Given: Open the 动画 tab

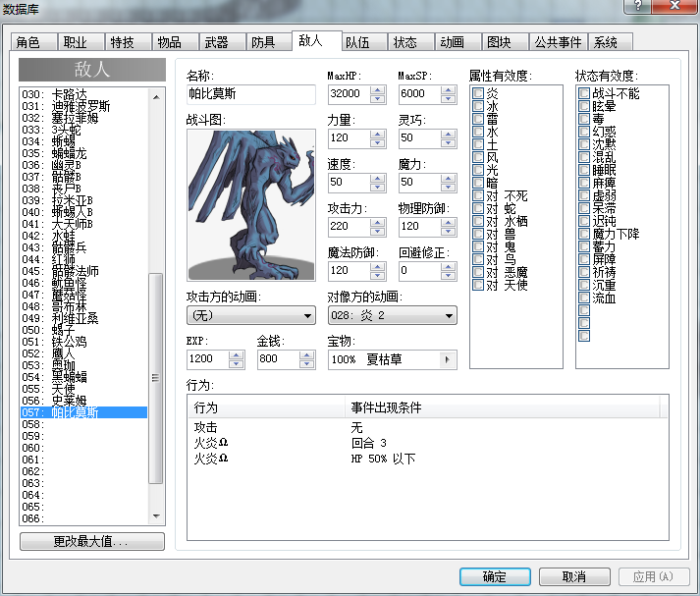Looking at the screenshot, I should [458, 42].
